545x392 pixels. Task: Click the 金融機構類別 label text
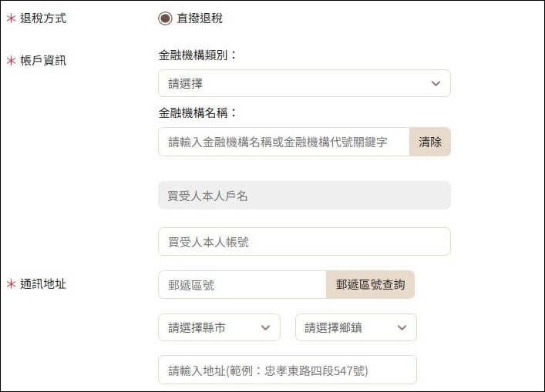click(198, 55)
